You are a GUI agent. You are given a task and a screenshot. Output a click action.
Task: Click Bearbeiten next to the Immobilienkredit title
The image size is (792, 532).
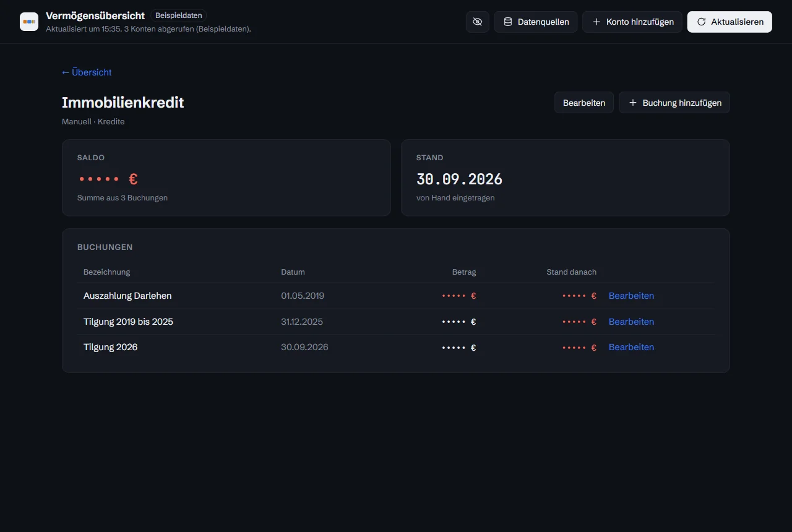(x=584, y=103)
